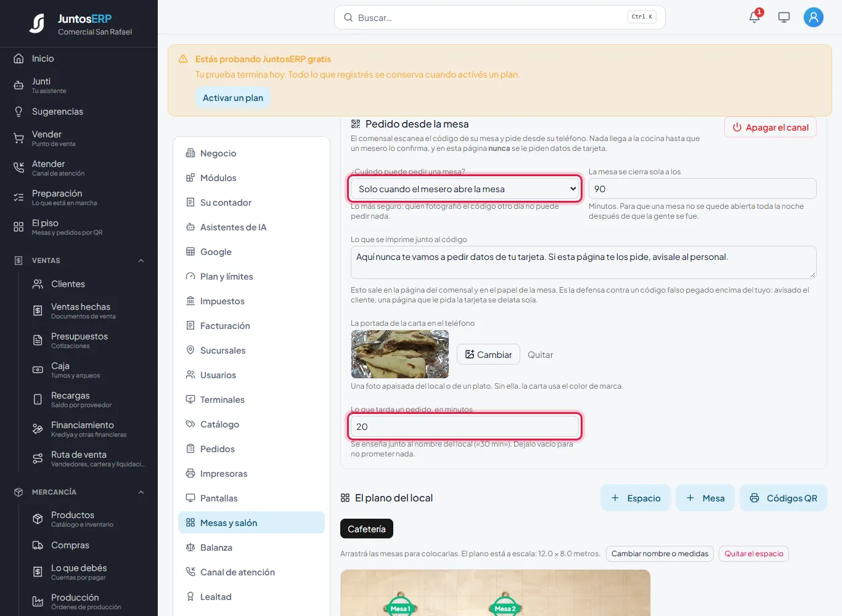Click the order time minutes field

(x=465, y=426)
